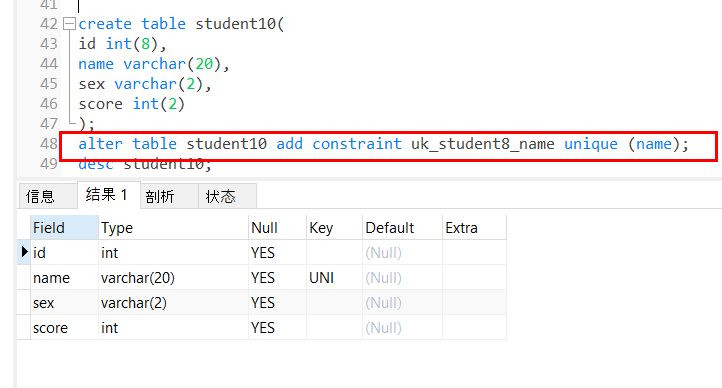Image resolution: width=722 pixels, height=388 pixels.
Task: Click the Type column header
Action: pyautogui.click(x=174, y=228)
